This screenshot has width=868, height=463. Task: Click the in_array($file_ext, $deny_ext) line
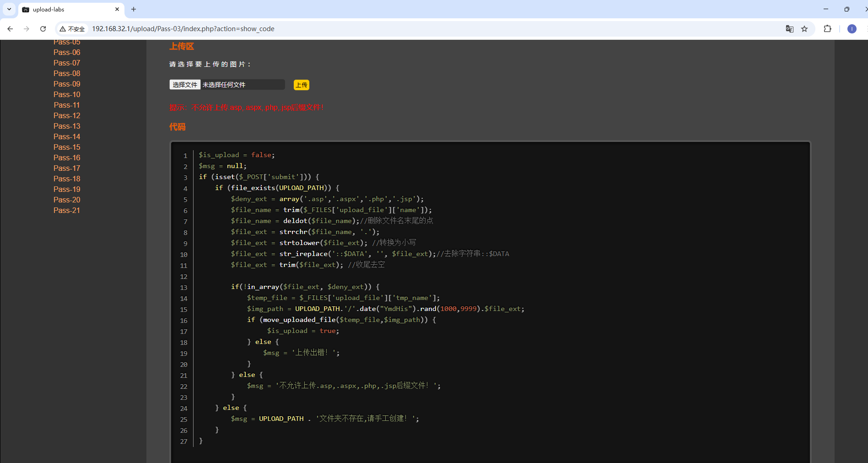(305, 287)
